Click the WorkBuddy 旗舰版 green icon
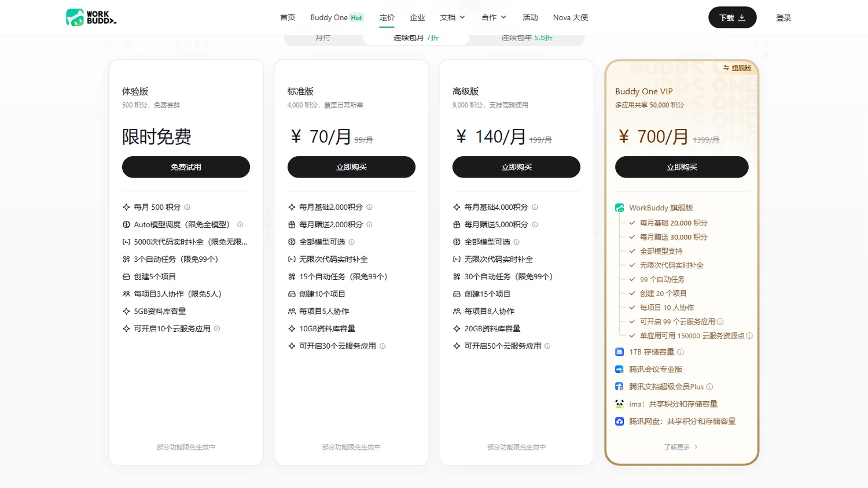 click(619, 208)
